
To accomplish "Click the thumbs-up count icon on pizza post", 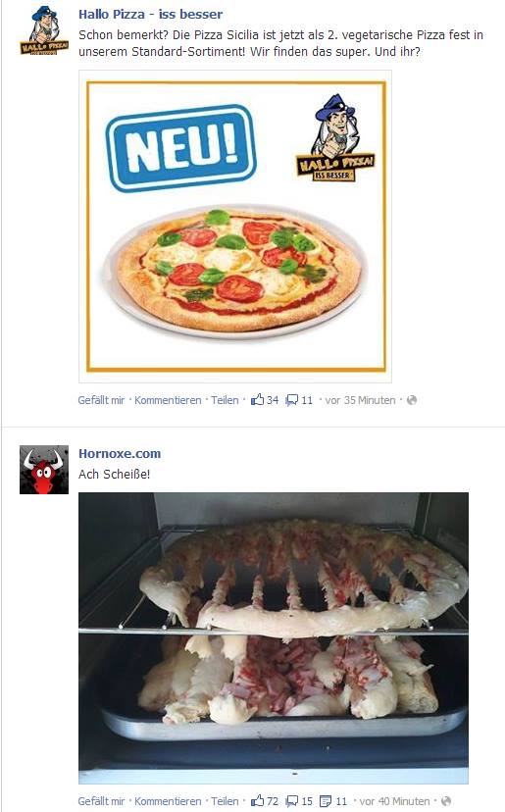I will pyautogui.click(x=258, y=400).
